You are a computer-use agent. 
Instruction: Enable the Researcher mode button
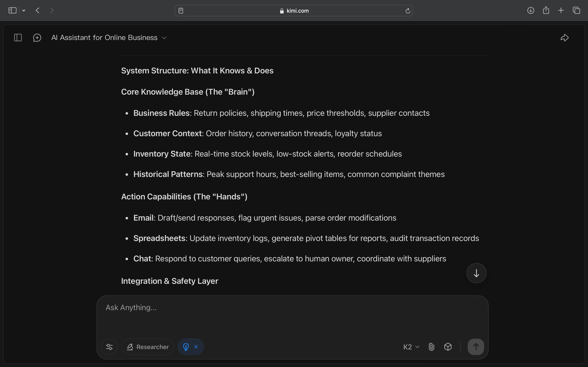point(147,347)
